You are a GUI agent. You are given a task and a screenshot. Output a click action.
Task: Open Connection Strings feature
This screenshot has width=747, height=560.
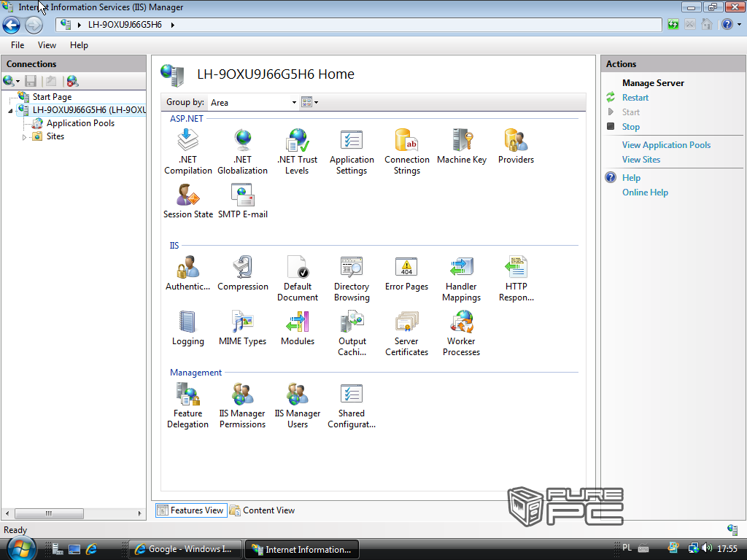407,152
